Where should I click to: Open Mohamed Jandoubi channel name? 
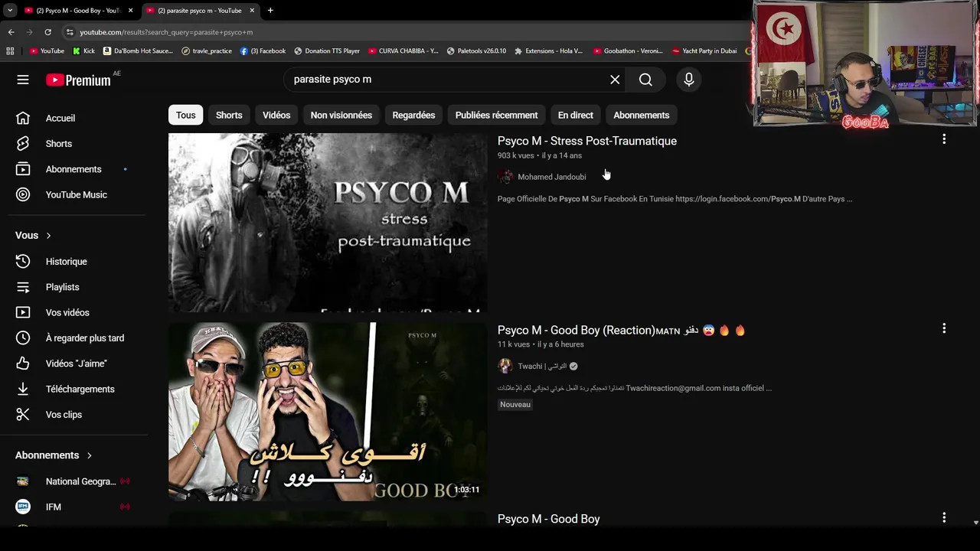tap(552, 177)
